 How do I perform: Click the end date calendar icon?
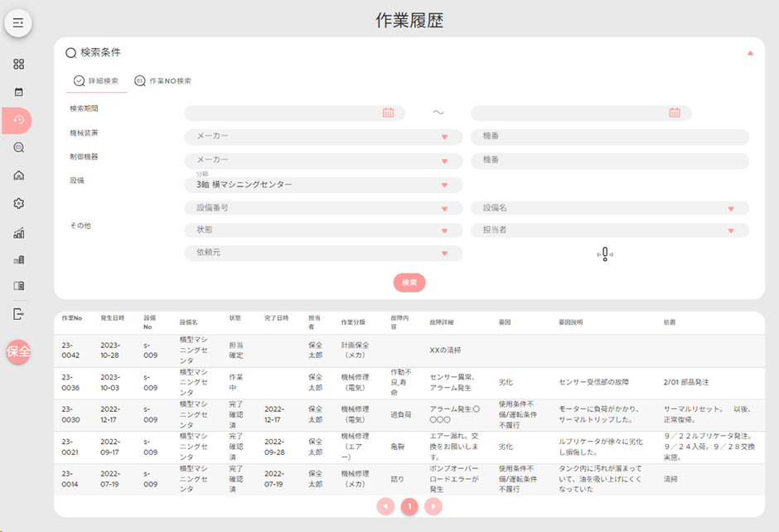coord(674,113)
